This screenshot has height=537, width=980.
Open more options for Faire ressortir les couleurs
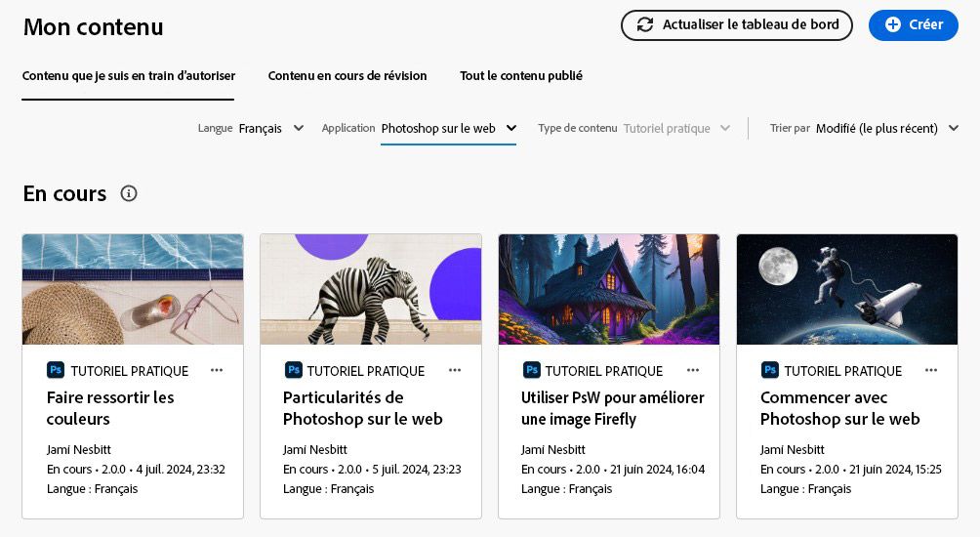[x=217, y=370]
